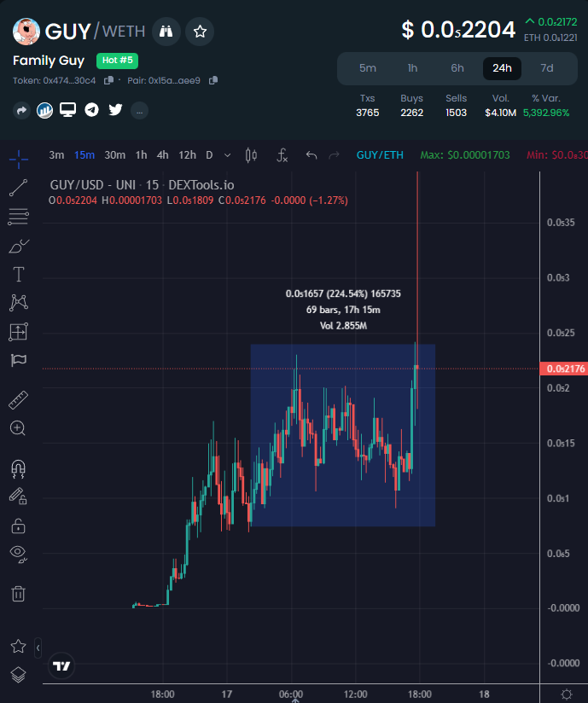588x703 pixels.
Task: Open the chart explorer round icon
Action: (45, 110)
